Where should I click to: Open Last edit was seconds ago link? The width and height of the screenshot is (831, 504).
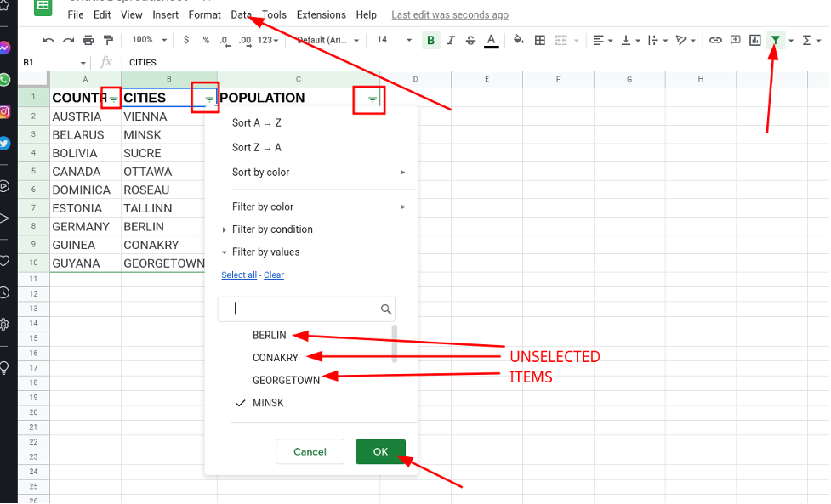[x=450, y=14]
